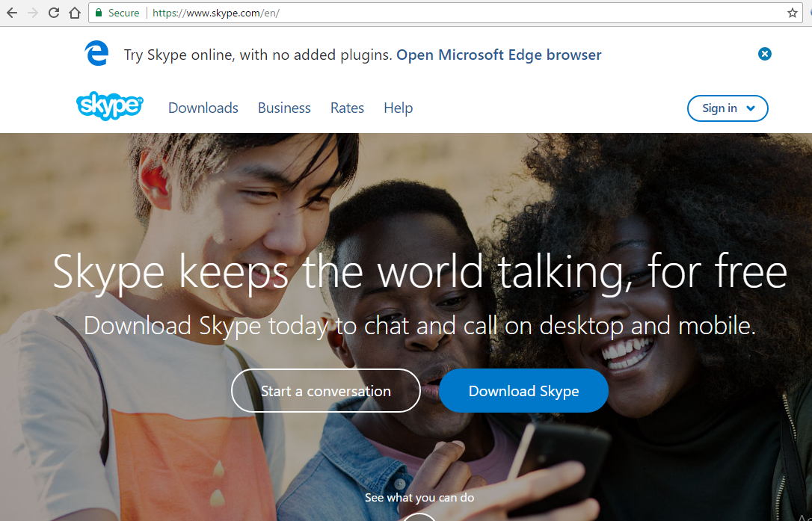Image resolution: width=812 pixels, height=521 pixels.
Task: Dismiss the Edge banner with the X icon
Action: [764, 54]
